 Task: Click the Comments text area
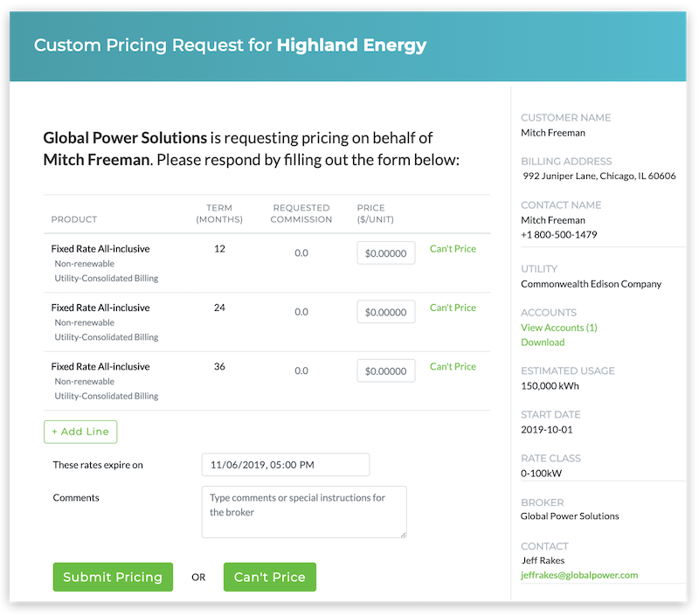[x=303, y=512]
